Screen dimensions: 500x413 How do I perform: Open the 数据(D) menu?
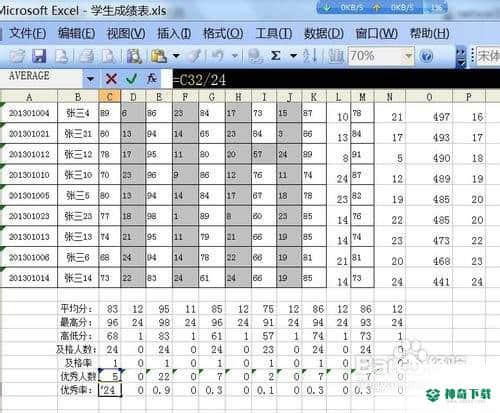pyautogui.click(x=324, y=33)
